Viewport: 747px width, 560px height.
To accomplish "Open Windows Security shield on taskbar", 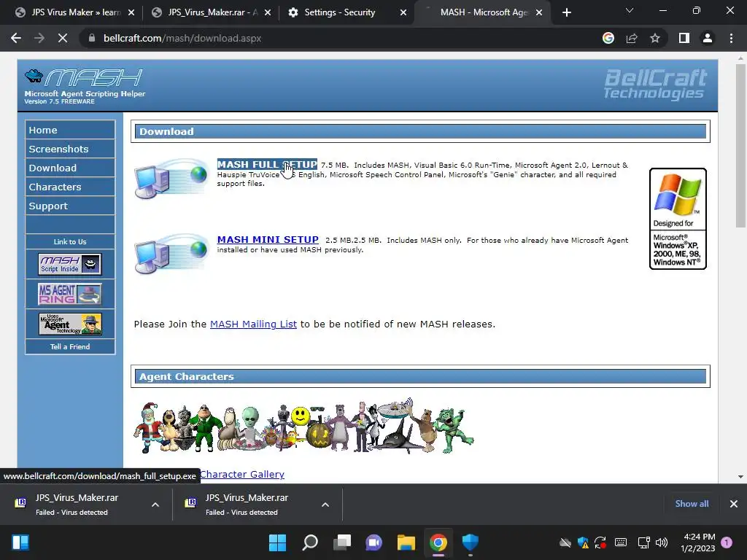I will pos(471,542).
